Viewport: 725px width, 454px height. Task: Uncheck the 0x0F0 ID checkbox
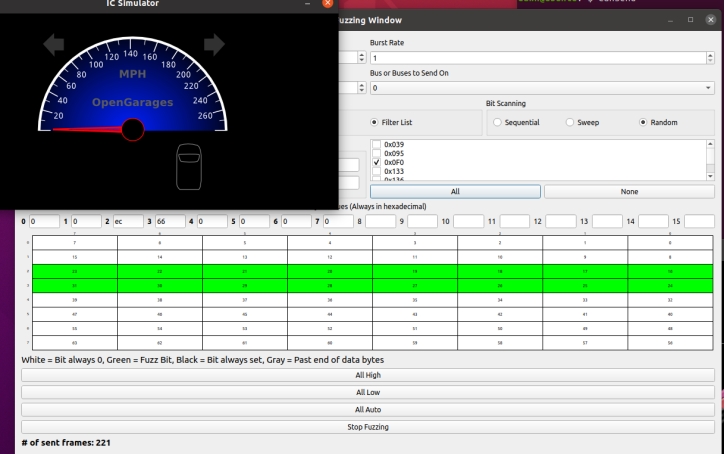pos(376,162)
